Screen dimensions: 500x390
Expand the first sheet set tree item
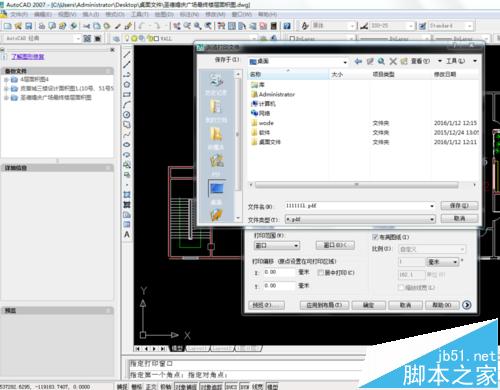(x=6, y=80)
